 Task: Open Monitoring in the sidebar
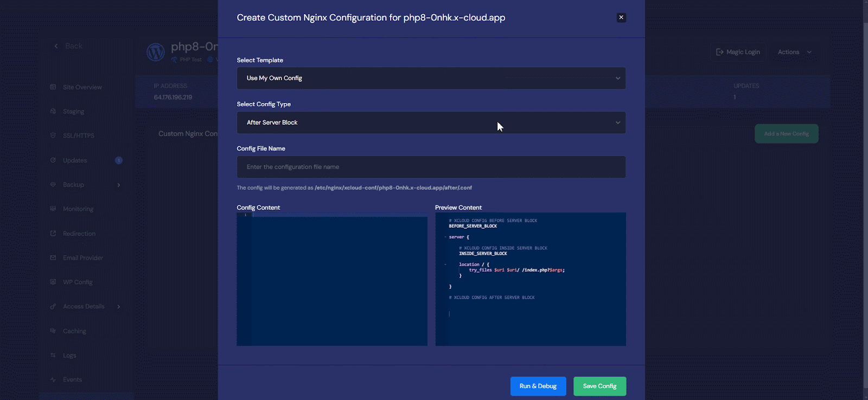click(x=78, y=209)
